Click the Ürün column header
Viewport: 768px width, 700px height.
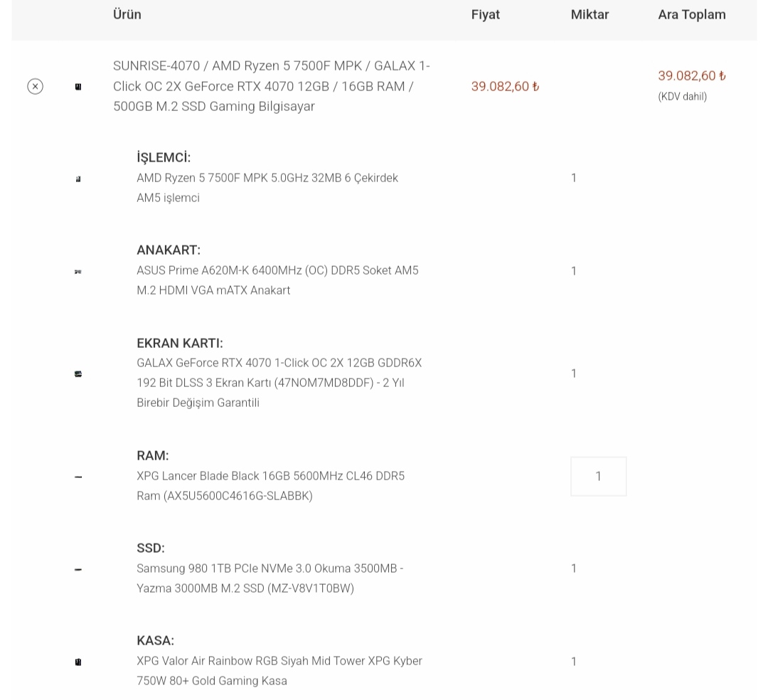127,14
